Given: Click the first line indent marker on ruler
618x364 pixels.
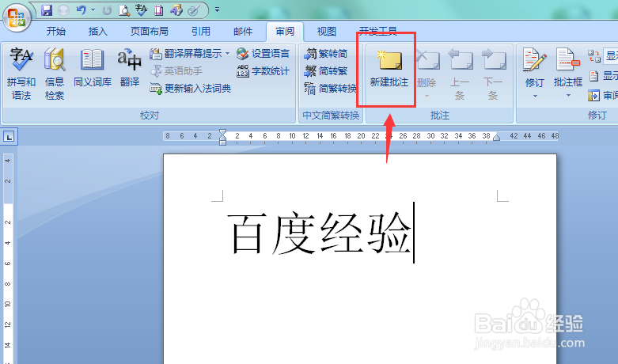Looking at the screenshot, I should point(222,132).
